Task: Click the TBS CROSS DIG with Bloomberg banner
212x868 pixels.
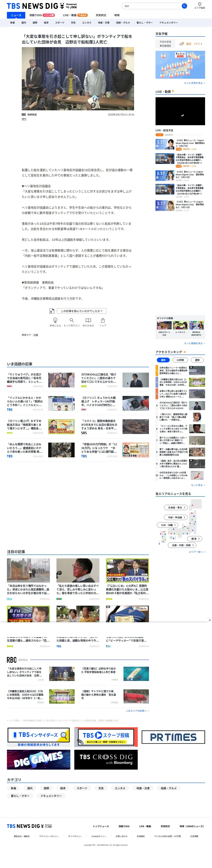Action: point(106,759)
